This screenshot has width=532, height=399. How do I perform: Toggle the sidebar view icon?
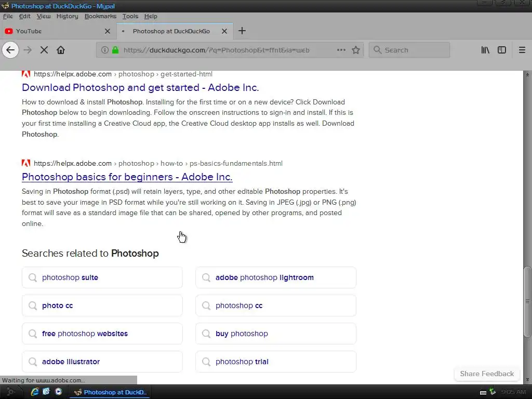pos(502,50)
